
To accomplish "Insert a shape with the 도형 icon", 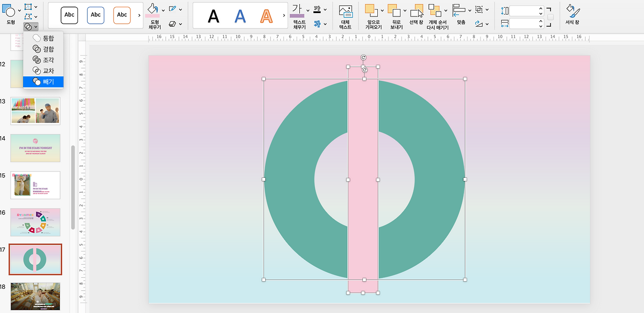I will point(10,10).
